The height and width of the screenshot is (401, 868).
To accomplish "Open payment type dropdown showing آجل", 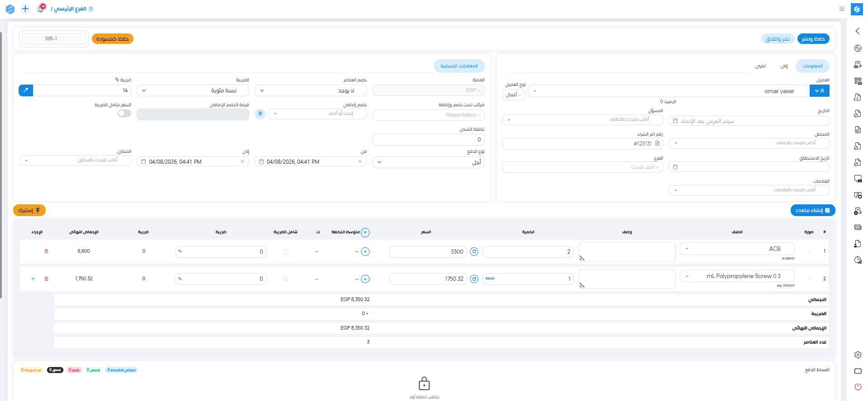I will (428, 162).
